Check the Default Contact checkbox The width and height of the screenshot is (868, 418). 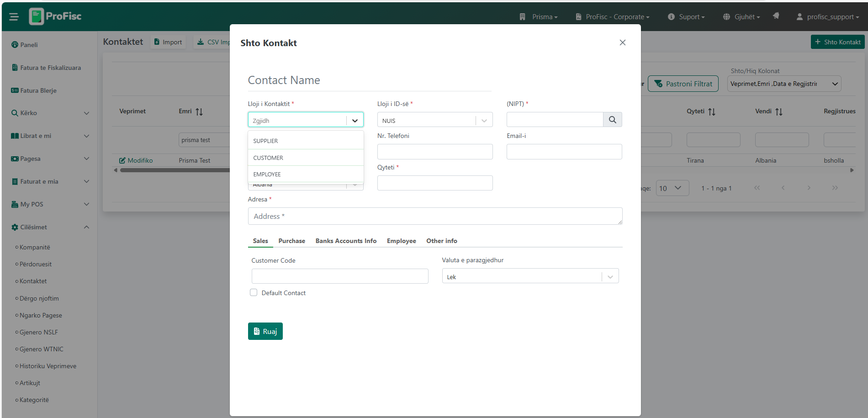pyautogui.click(x=254, y=293)
